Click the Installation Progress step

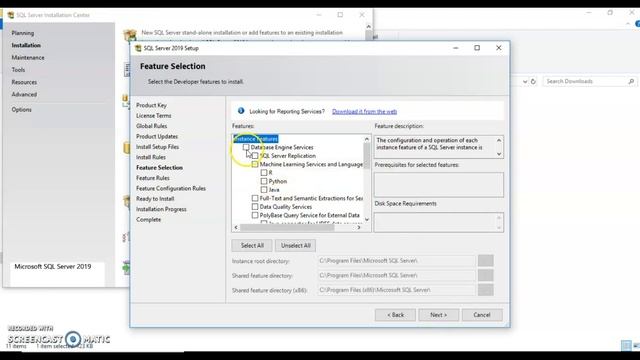click(x=161, y=209)
